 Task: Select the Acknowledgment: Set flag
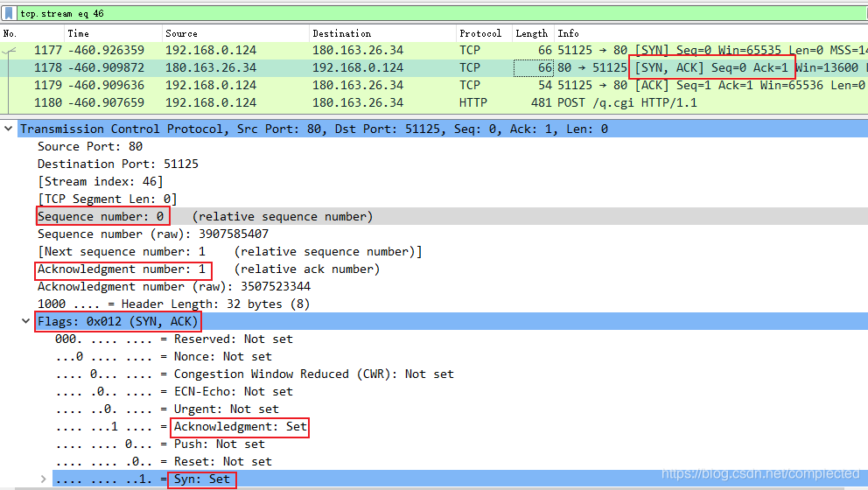181,427
